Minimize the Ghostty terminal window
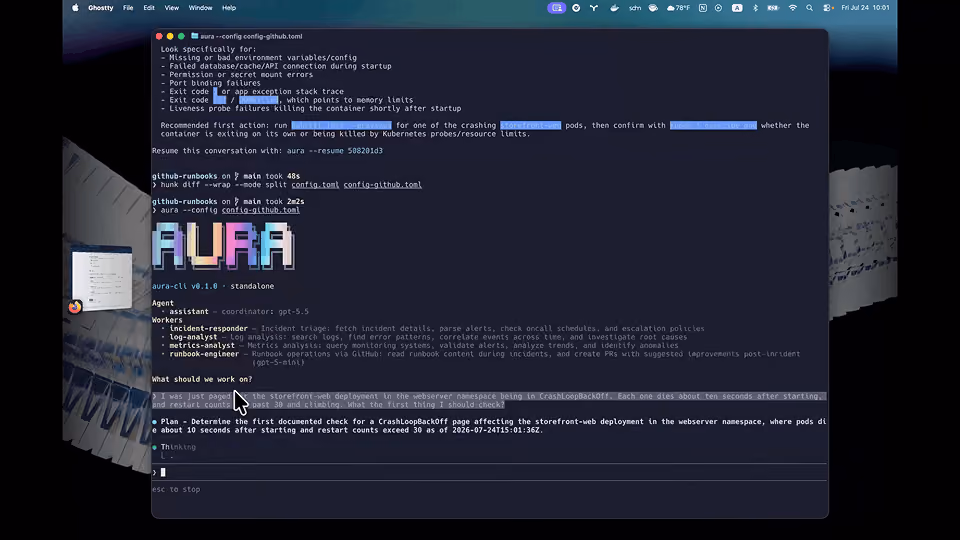960x540 pixels. (x=170, y=36)
